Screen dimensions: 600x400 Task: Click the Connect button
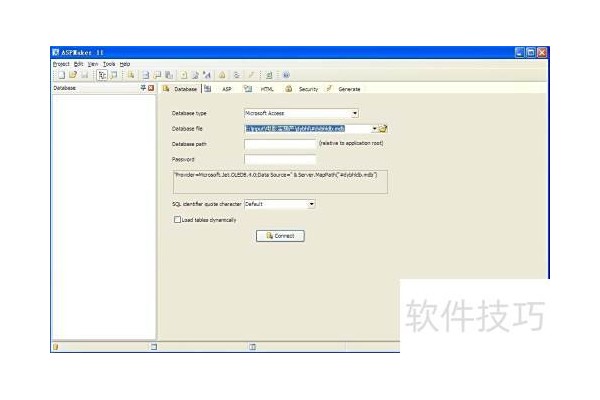tap(280, 236)
